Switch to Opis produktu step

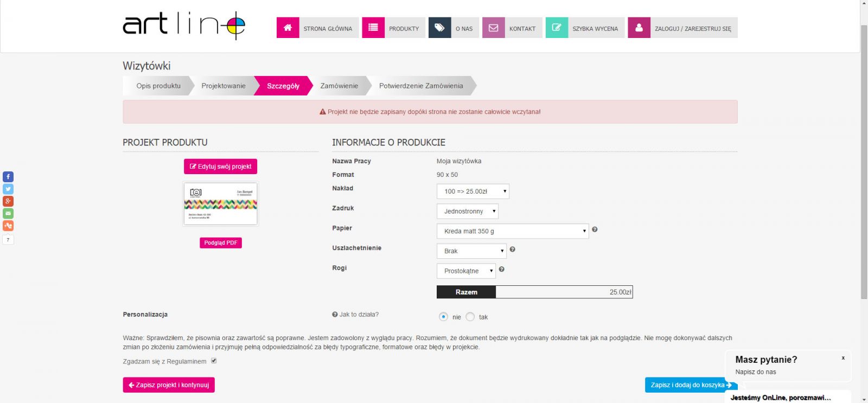point(158,86)
